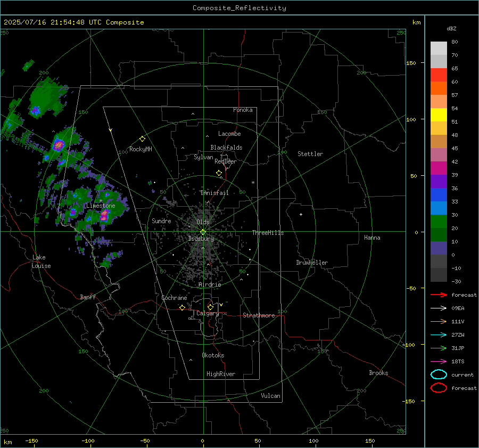Click the Lacombe label
Viewport: 479px width, 448px height.
229,134
